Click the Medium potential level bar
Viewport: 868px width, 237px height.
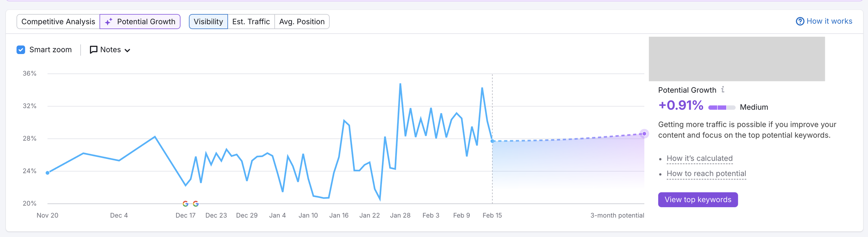point(722,107)
